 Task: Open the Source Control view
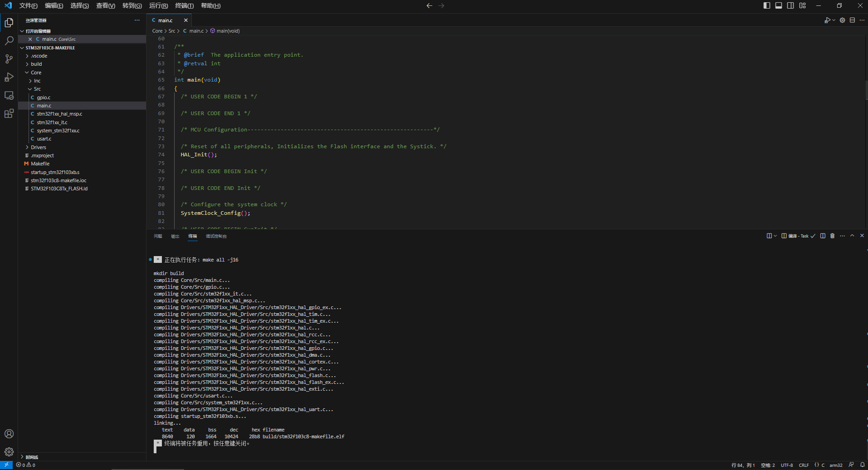[x=9, y=59]
